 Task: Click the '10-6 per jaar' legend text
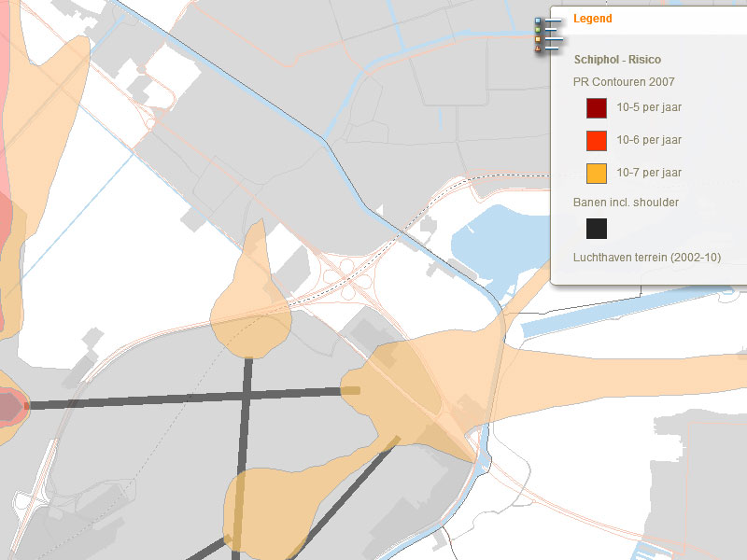point(649,140)
